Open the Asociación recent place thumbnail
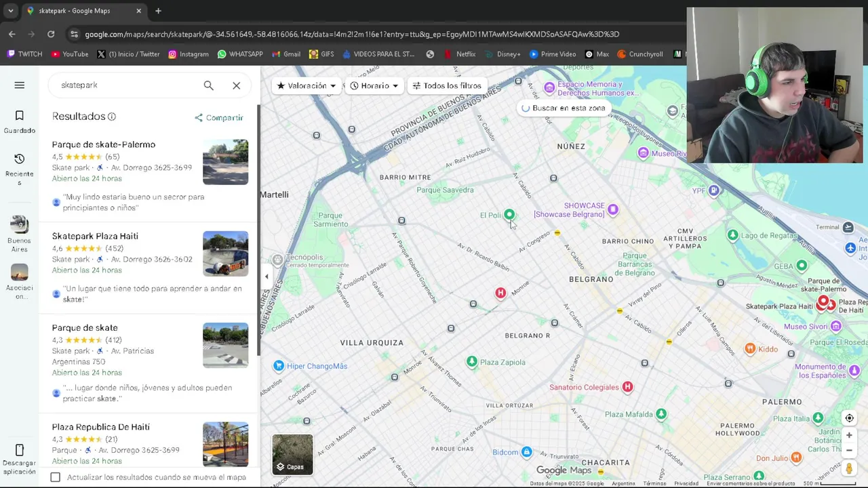Image resolution: width=868 pixels, height=488 pixels. click(19, 272)
